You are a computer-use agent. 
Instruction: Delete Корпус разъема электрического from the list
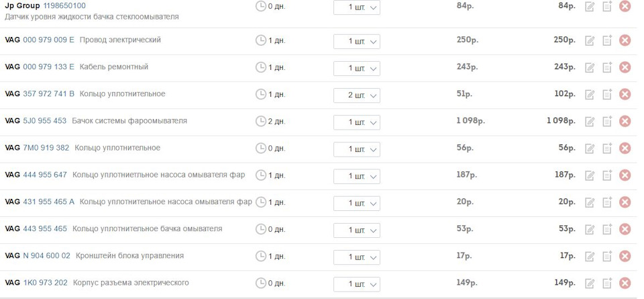tap(625, 283)
